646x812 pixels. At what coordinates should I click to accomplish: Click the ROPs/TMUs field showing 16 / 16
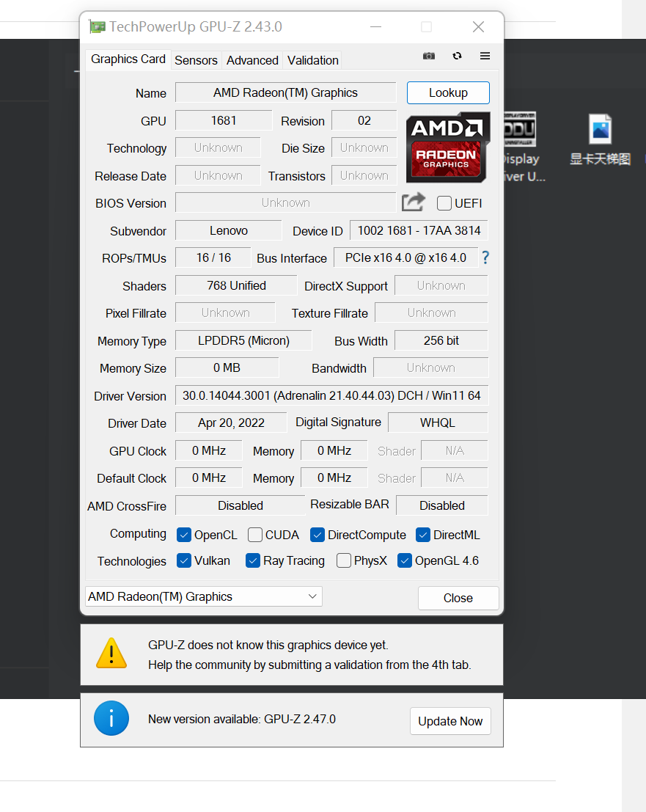point(213,257)
